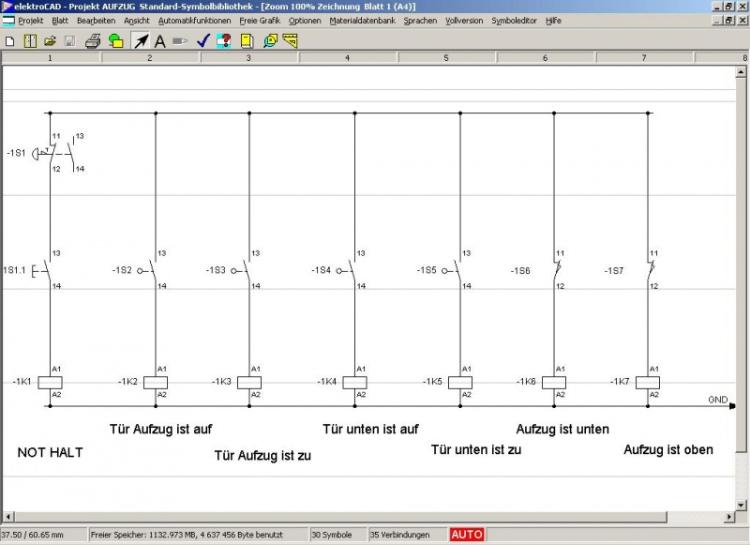Image resolution: width=750 pixels, height=545 pixels.
Task: Click the new document icon in toolbar
Action: tap(10, 41)
